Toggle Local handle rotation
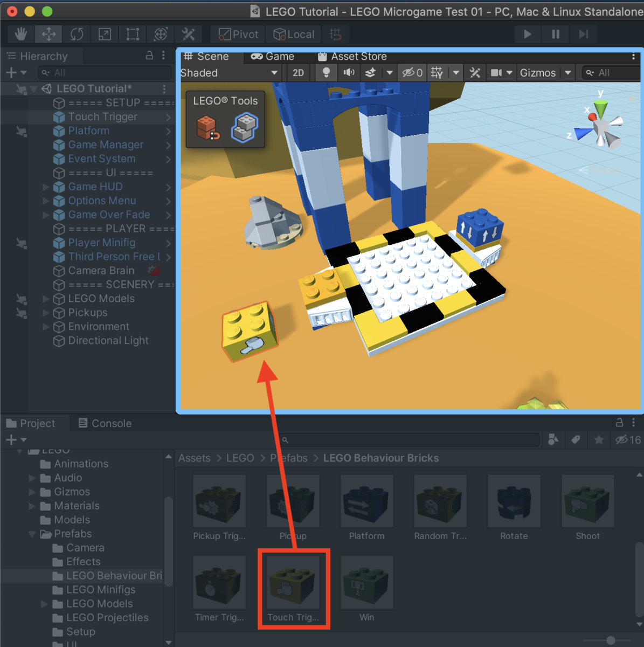The height and width of the screenshot is (647, 644). [294, 34]
